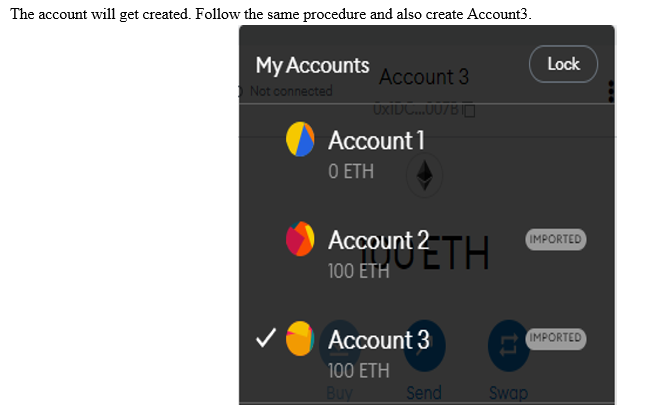This screenshot has width=667, height=410.
Task: Click the Lock button
Action: [x=563, y=64]
